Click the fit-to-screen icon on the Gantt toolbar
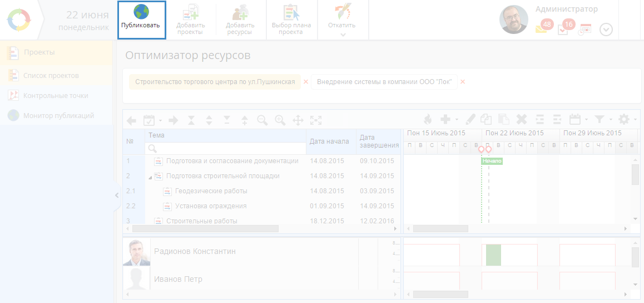 (316, 119)
